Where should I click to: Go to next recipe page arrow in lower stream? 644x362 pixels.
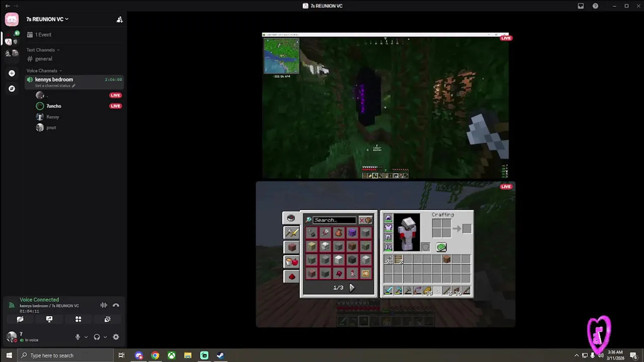(x=352, y=288)
